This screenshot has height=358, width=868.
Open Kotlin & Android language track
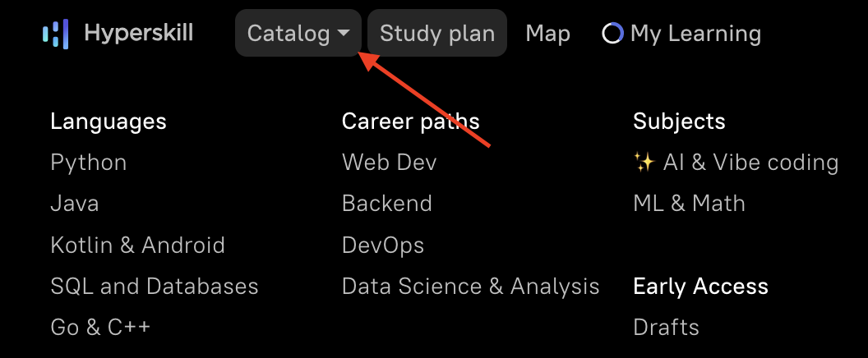pos(137,245)
